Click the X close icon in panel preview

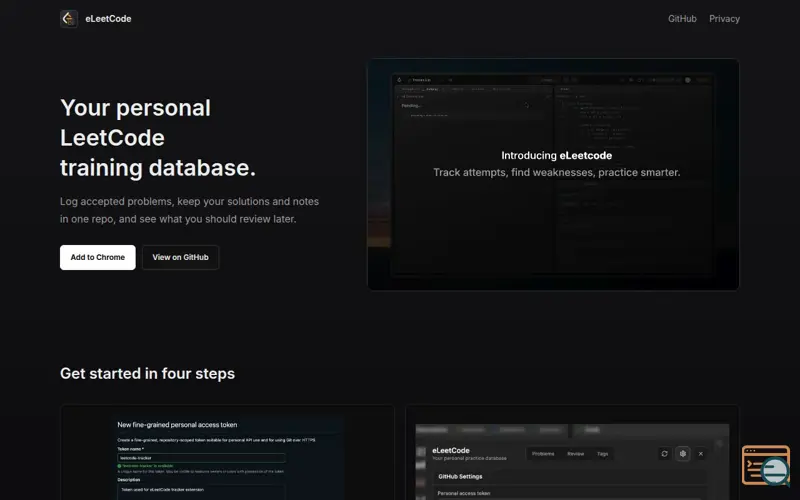click(x=701, y=454)
